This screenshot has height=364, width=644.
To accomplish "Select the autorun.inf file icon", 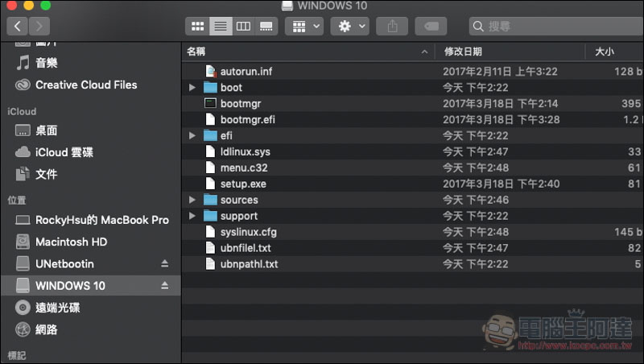I will point(210,72).
